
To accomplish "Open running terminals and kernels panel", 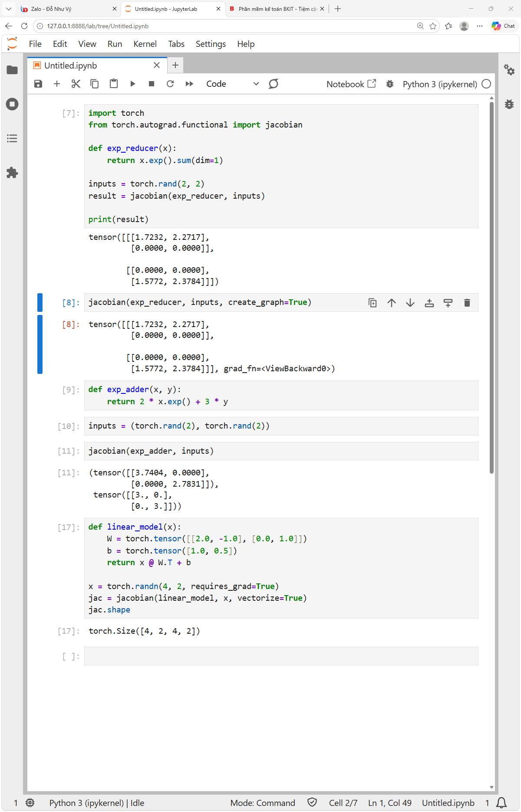I will 12,104.
